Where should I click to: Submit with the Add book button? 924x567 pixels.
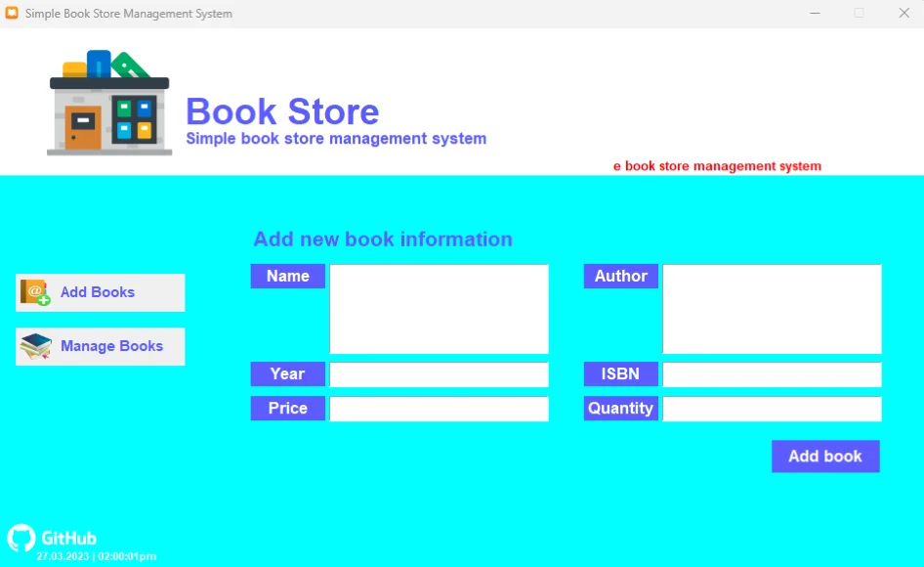pos(825,457)
